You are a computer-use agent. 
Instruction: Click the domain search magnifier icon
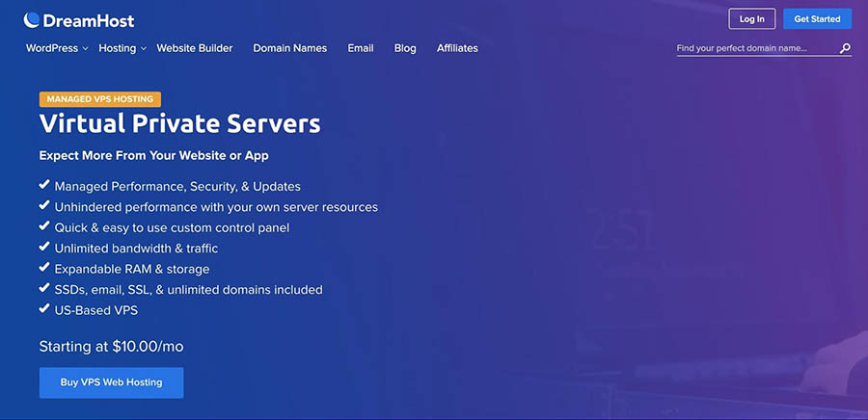point(845,48)
